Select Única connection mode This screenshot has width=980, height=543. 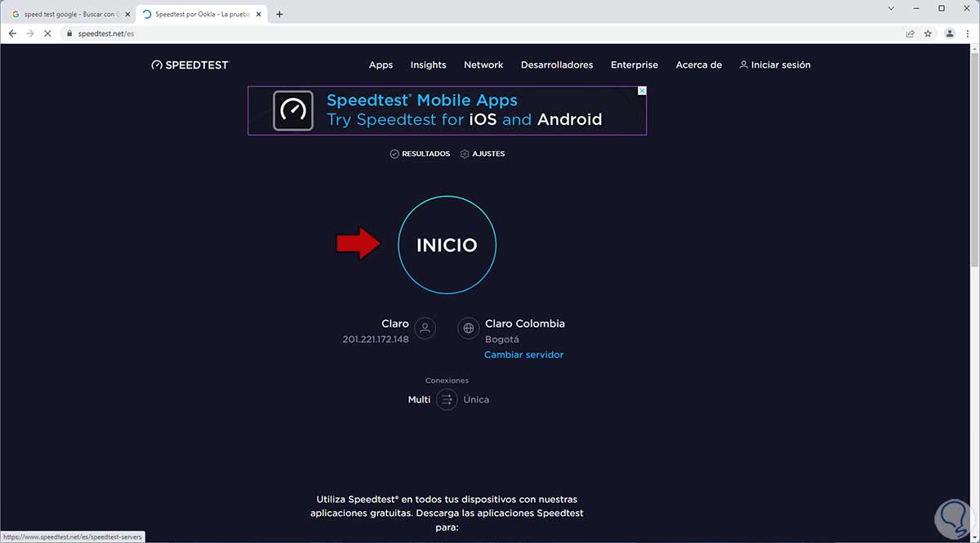476,399
